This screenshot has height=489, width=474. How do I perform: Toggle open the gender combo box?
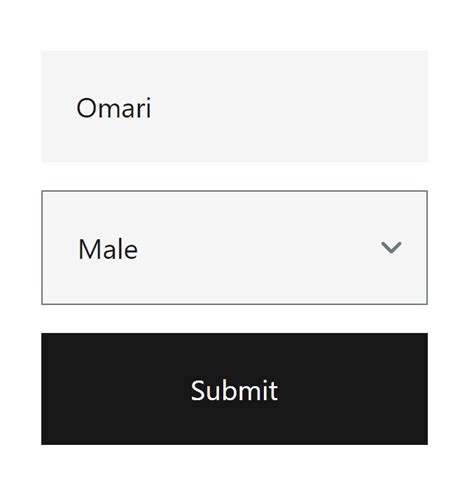pyautogui.click(x=234, y=248)
